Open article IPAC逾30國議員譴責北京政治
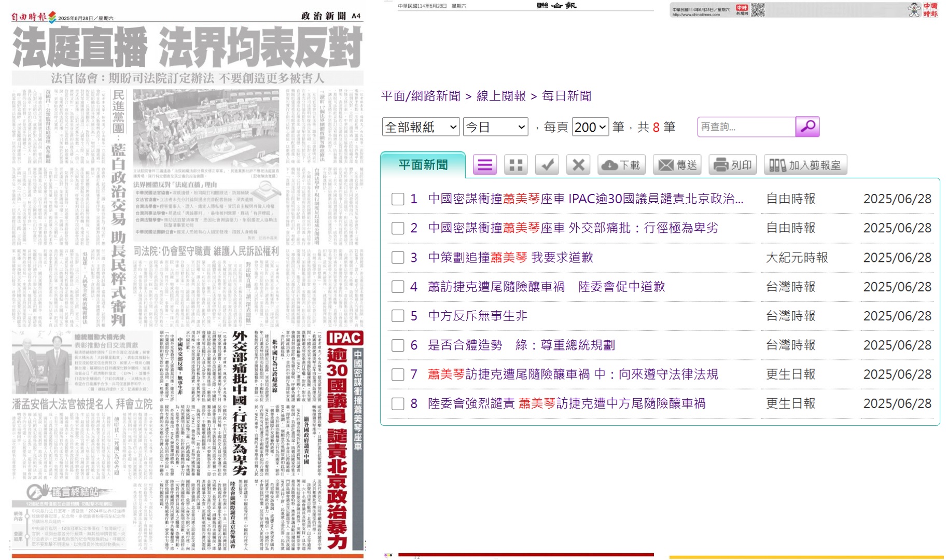The width and height of the screenshot is (947, 560). click(586, 199)
